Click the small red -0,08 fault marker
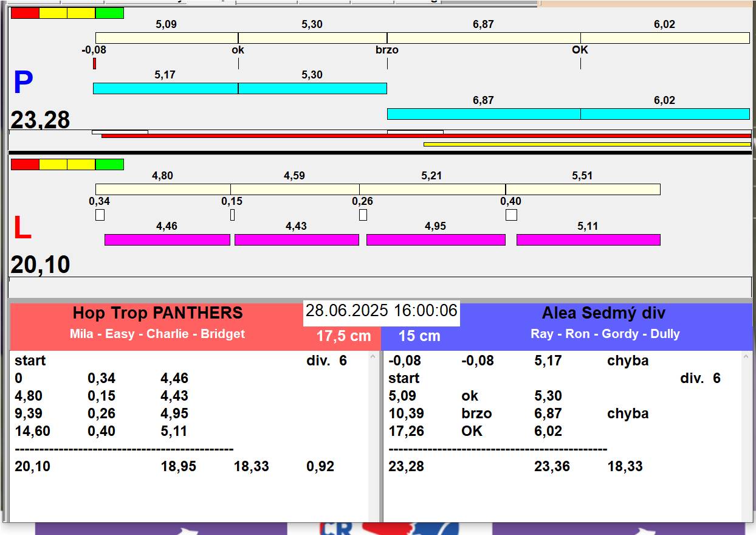Screen dimensions: 756x535 (94, 63)
